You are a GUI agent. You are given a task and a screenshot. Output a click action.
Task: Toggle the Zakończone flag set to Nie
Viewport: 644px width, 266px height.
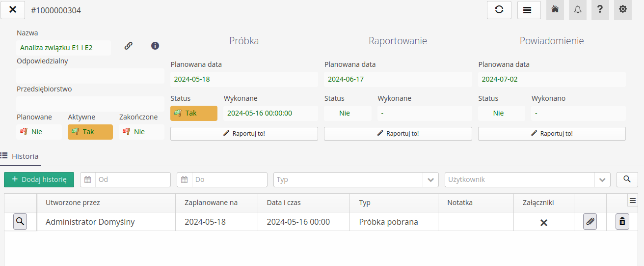(141, 132)
